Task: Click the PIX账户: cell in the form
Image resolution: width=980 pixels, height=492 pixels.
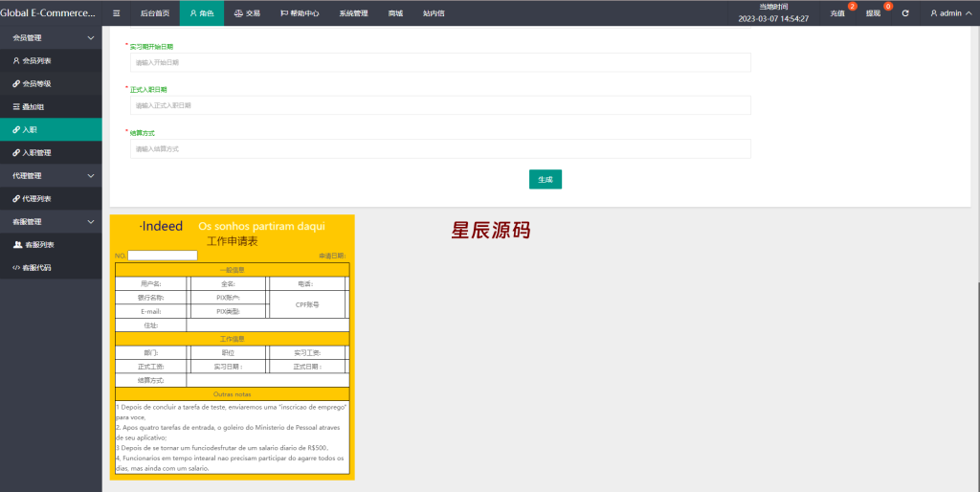Action: click(x=228, y=298)
